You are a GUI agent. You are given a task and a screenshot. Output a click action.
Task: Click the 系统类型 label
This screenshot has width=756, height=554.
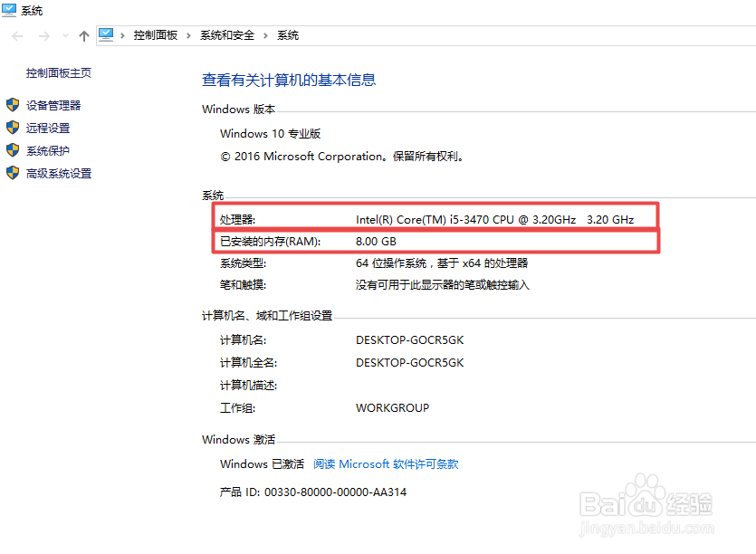point(243,263)
